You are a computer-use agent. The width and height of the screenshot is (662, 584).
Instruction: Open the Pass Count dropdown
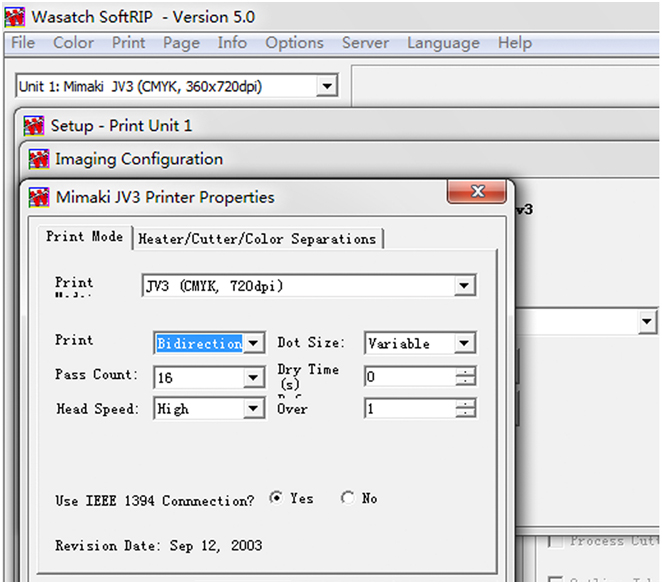254,377
